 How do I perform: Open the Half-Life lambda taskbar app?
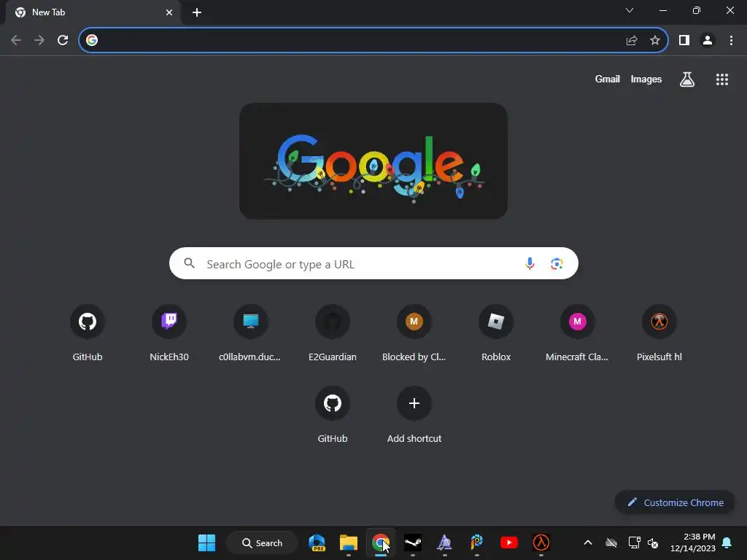541,542
